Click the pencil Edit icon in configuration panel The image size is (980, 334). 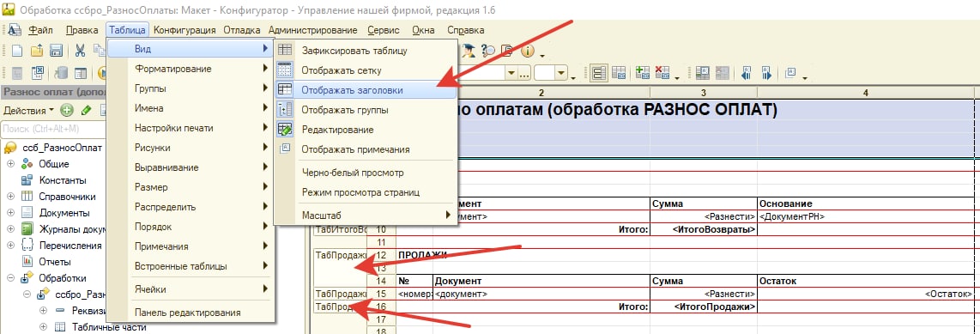(87, 111)
